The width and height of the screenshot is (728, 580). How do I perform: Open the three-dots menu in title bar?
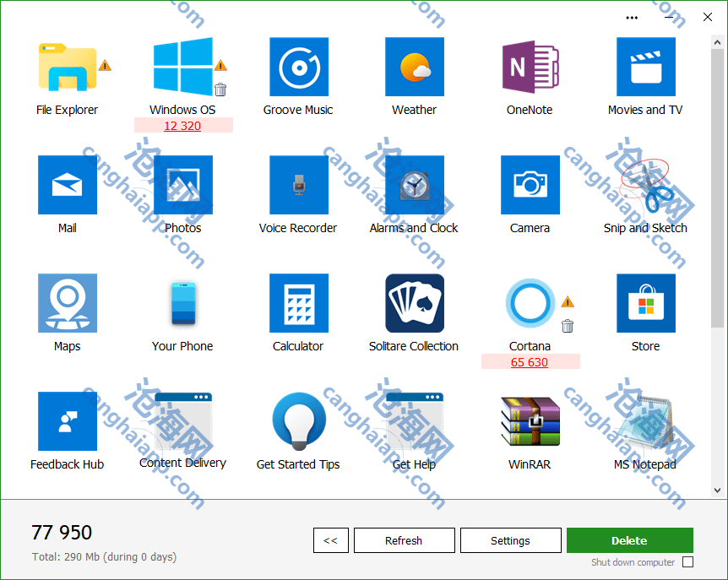click(632, 17)
